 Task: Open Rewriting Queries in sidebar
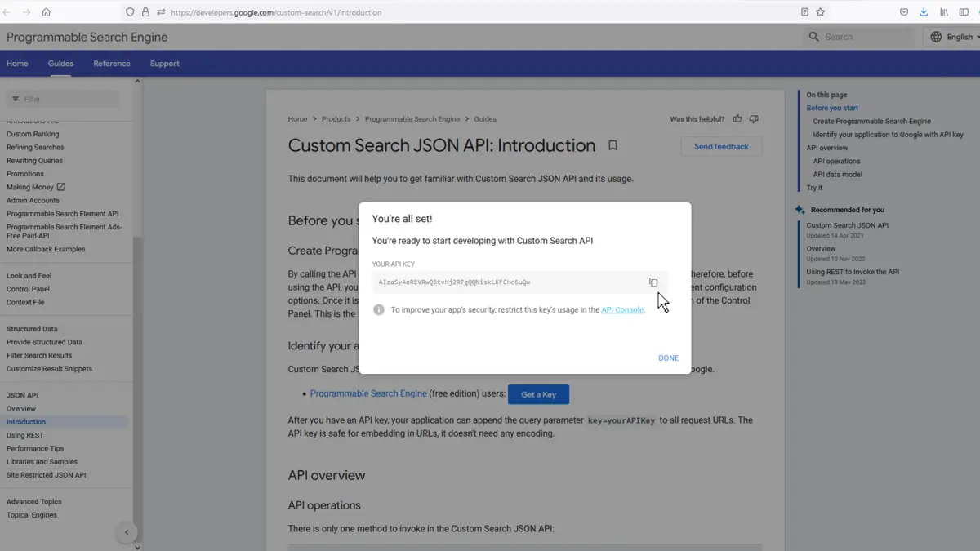point(34,161)
